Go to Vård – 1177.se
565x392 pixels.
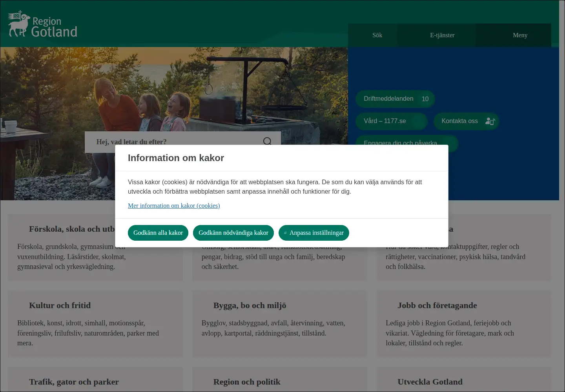click(x=391, y=121)
